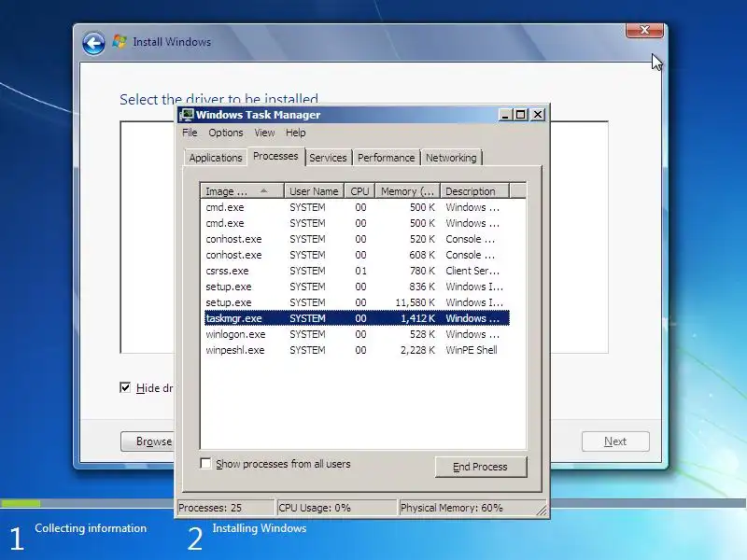
Task: Select the setup.exe row using 11,580 K
Action: pyautogui.click(x=357, y=302)
